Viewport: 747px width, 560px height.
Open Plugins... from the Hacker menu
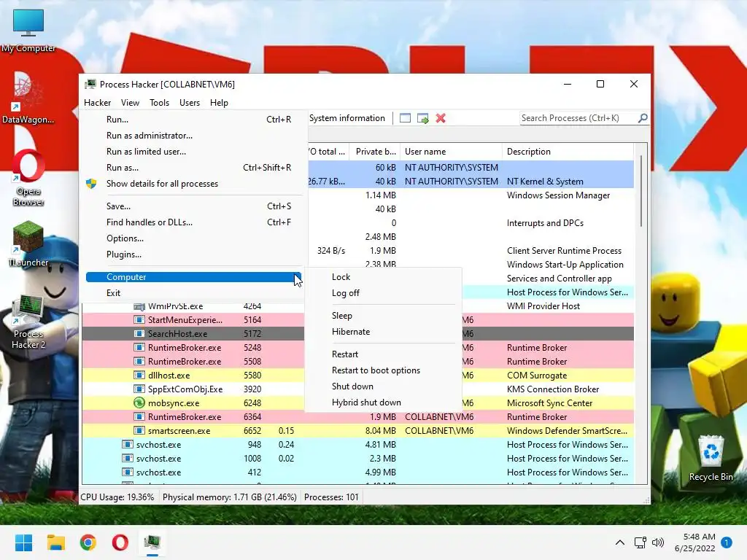tap(193, 254)
